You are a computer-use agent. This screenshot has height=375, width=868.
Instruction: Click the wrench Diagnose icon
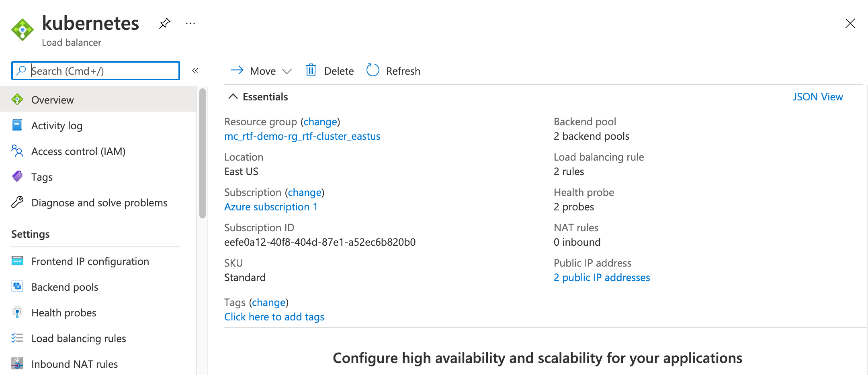tap(17, 202)
